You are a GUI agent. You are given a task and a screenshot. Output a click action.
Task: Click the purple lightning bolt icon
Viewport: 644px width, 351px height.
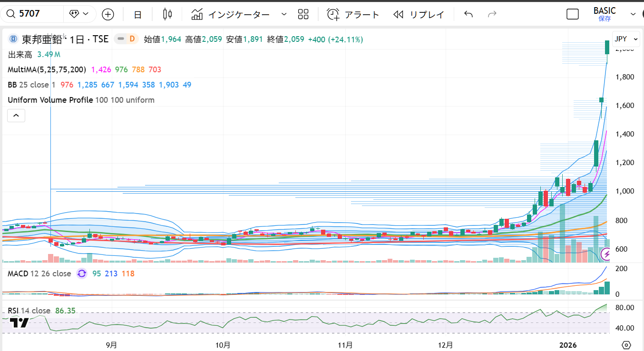pyautogui.click(x=606, y=255)
